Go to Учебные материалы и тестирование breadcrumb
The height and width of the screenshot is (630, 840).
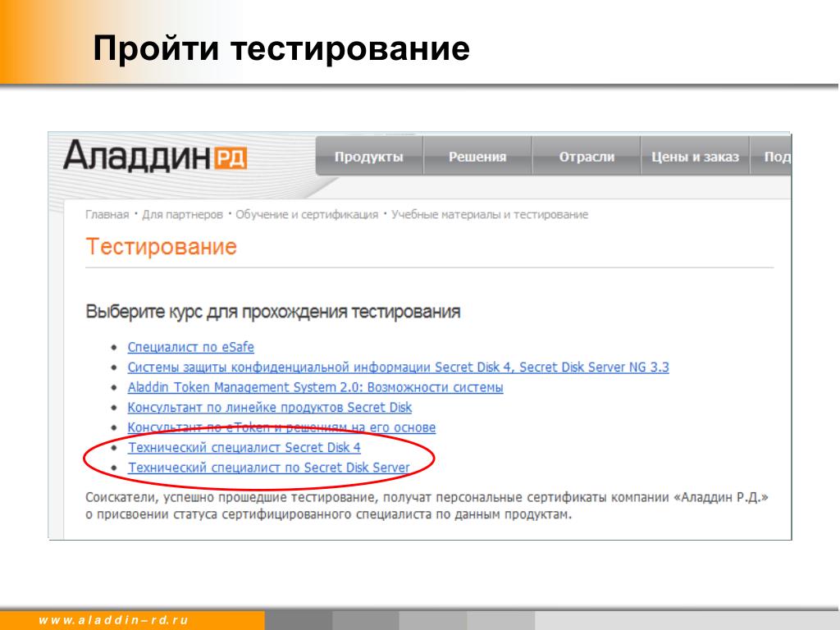490,214
